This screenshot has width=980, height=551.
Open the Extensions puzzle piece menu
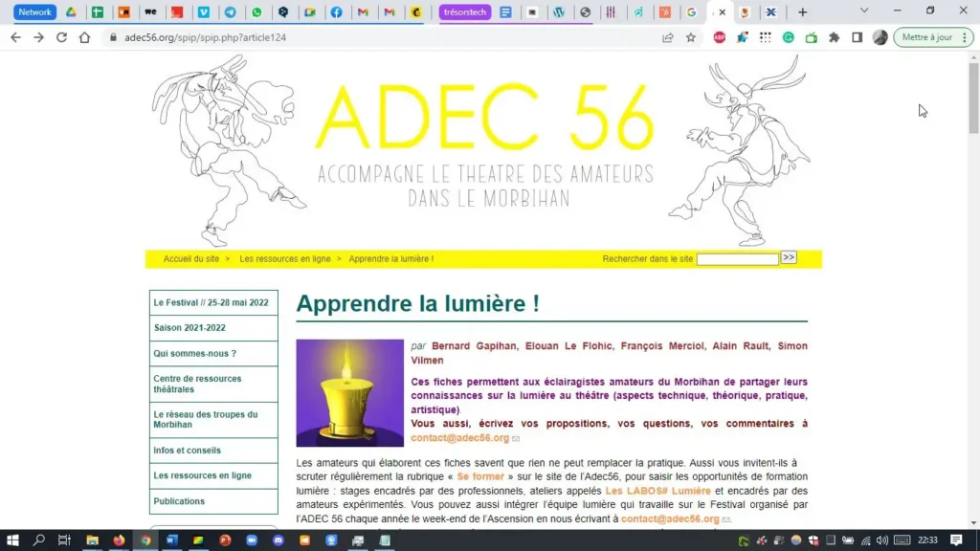834,37
